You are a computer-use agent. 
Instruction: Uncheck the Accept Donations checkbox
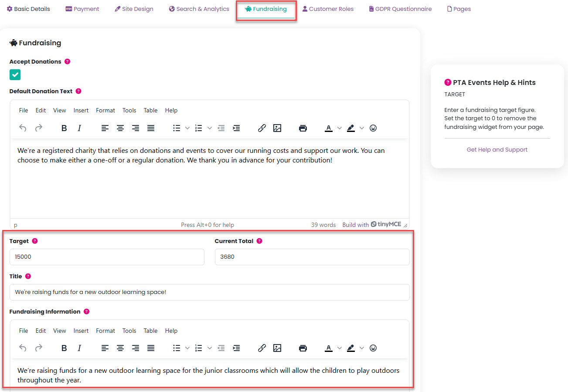point(15,75)
